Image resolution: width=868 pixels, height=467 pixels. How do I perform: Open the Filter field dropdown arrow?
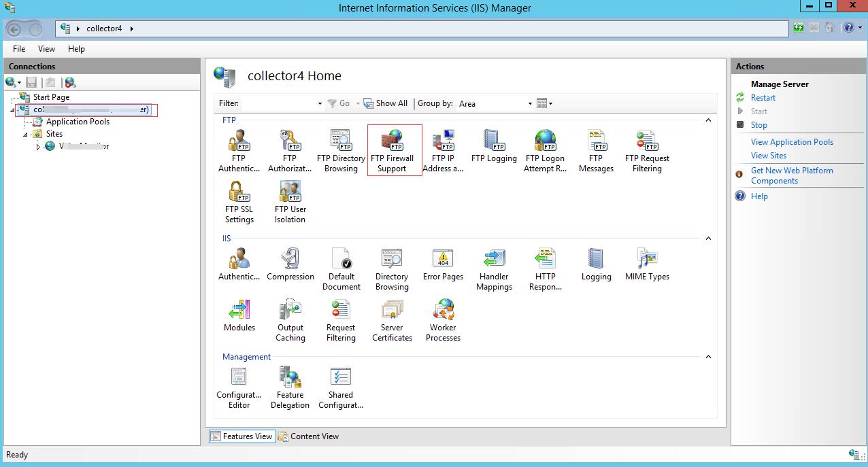pyautogui.click(x=320, y=104)
